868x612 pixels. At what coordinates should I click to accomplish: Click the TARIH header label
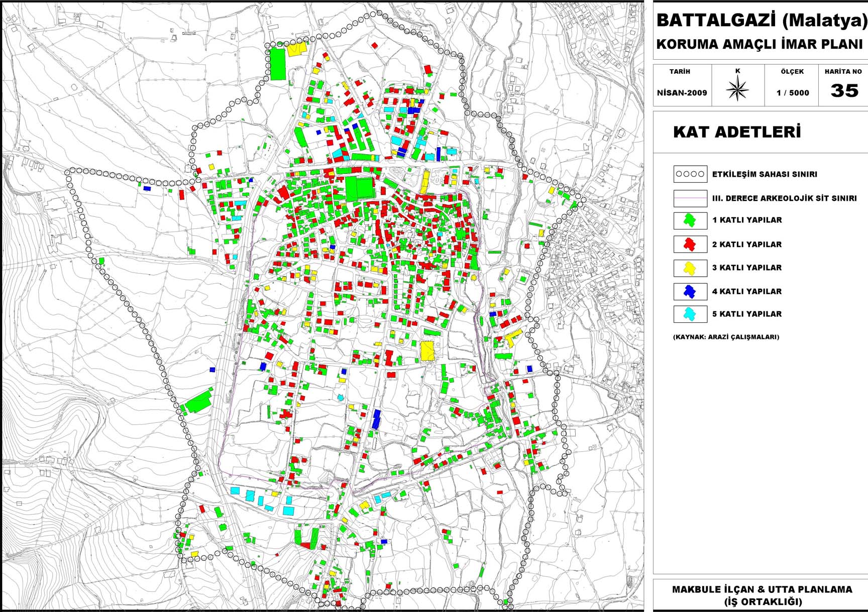tap(680, 71)
